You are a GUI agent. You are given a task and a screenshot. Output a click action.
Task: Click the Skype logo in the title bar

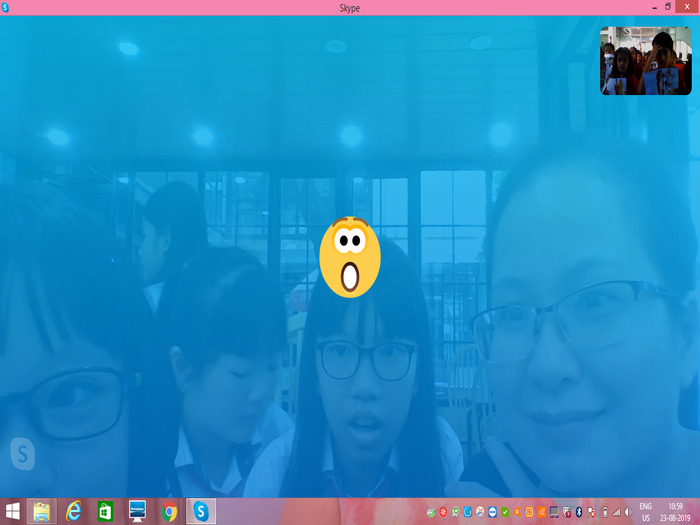coord(5,8)
